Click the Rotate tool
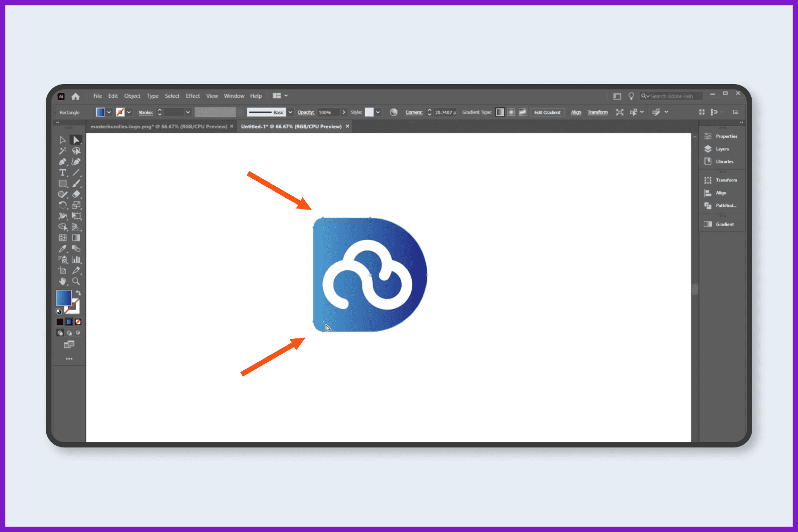This screenshot has height=532, width=798. pos(63,205)
